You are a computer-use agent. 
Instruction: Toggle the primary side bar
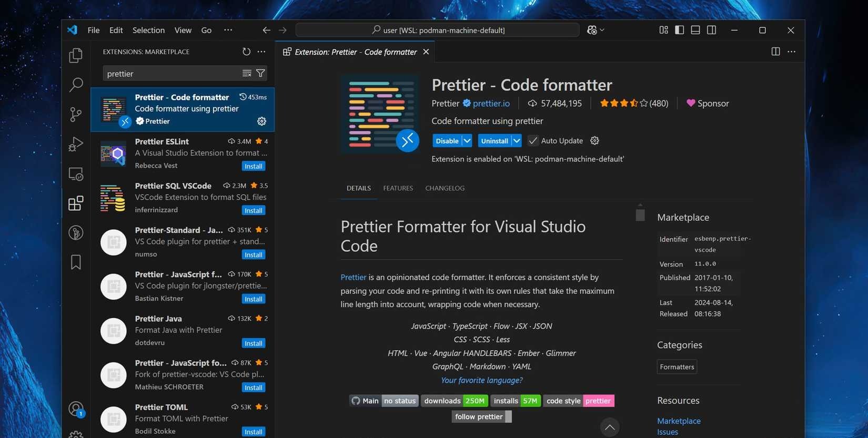click(x=680, y=30)
